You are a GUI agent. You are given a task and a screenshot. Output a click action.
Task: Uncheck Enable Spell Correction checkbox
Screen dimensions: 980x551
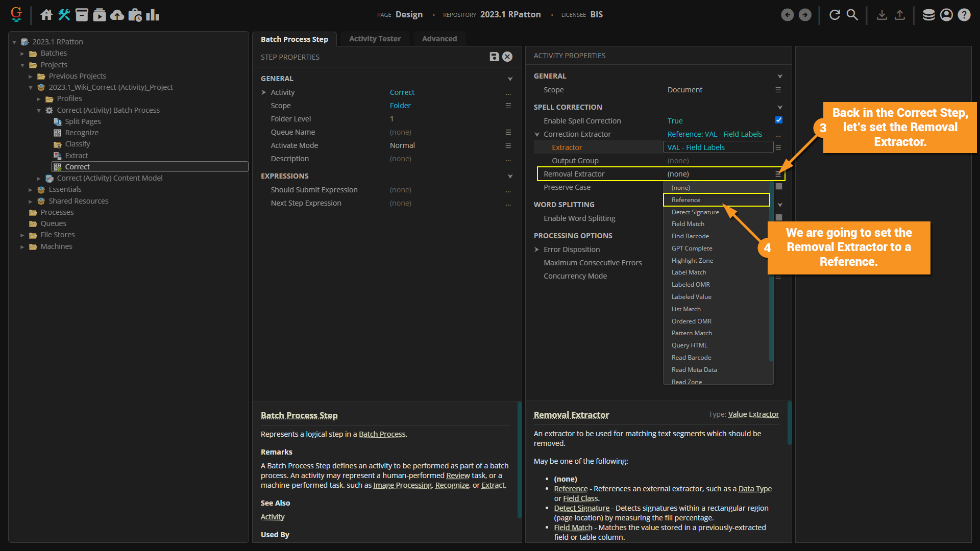coord(778,120)
